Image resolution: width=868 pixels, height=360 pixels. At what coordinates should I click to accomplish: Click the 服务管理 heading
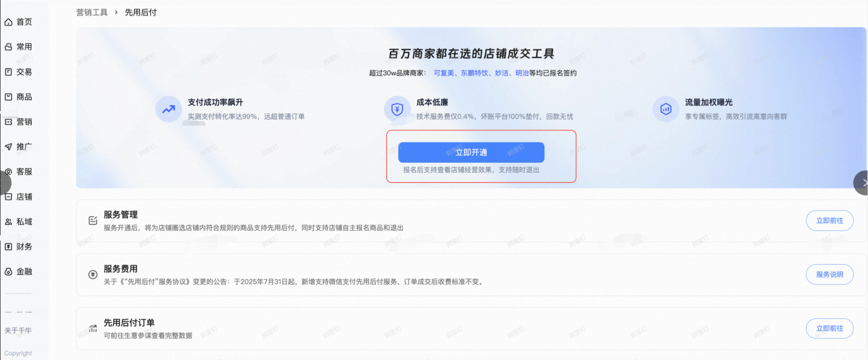coord(121,215)
